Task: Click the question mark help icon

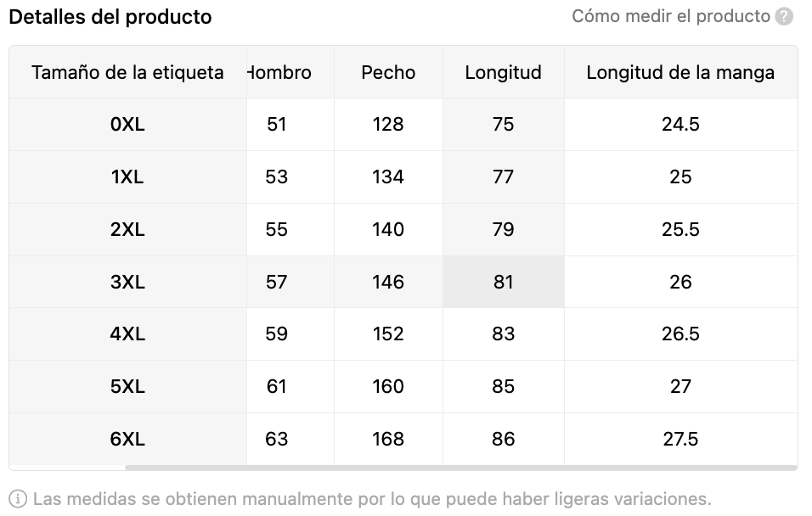Action: (784, 17)
